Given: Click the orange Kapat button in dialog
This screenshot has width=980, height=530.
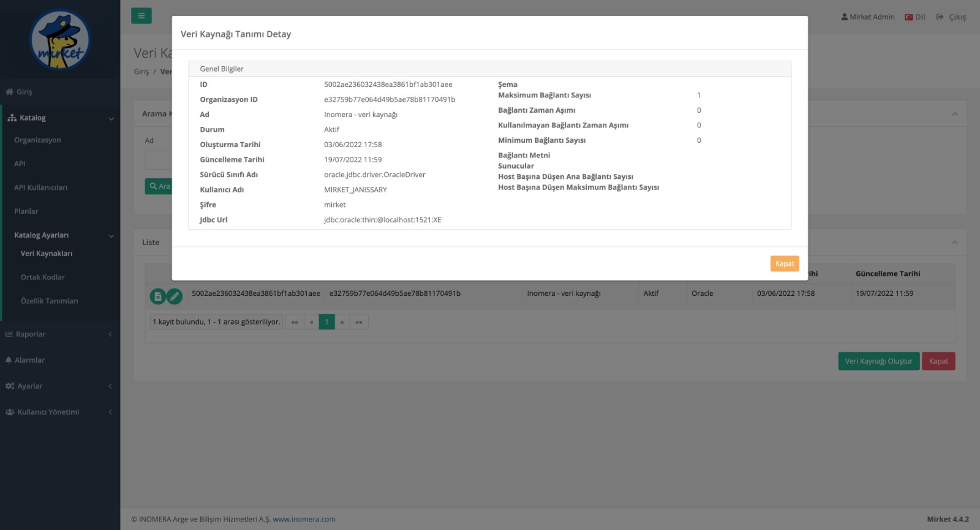Looking at the screenshot, I should 785,263.
